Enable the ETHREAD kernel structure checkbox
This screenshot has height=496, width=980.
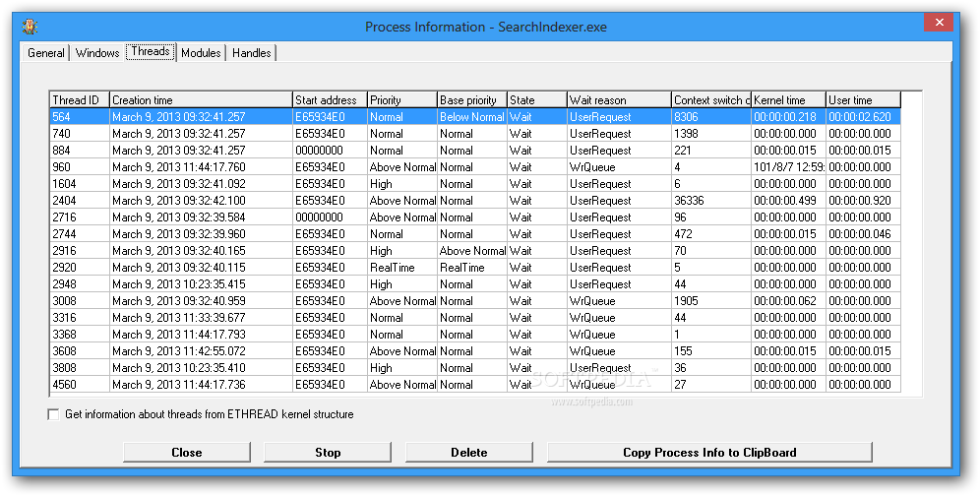click(x=54, y=414)
